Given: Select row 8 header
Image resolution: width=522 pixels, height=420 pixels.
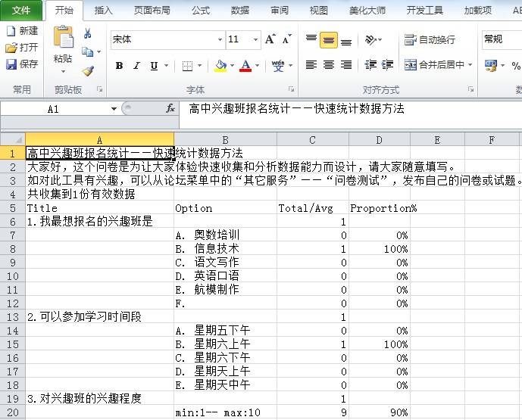Looking at the screenshot, I should 13,249.
